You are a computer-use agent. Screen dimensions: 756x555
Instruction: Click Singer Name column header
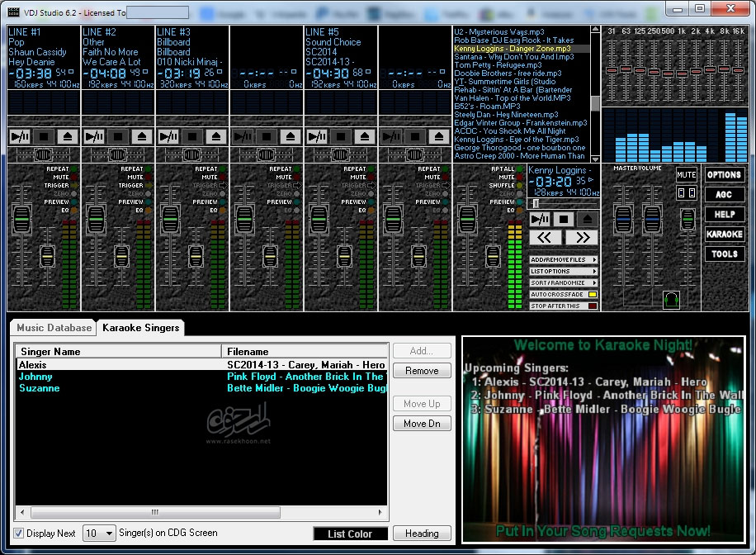[x=119, y=351]
